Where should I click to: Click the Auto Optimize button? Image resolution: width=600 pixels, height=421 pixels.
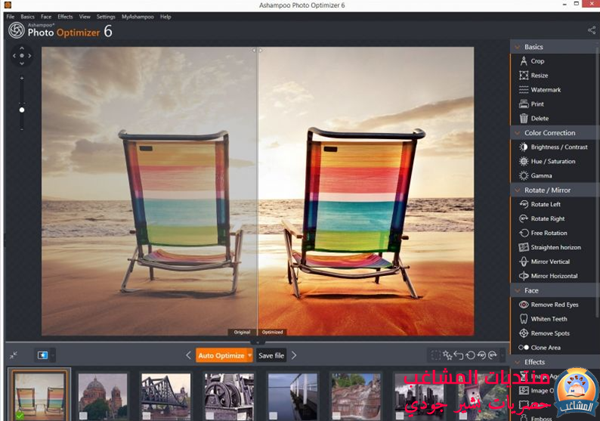click(220, 355)
